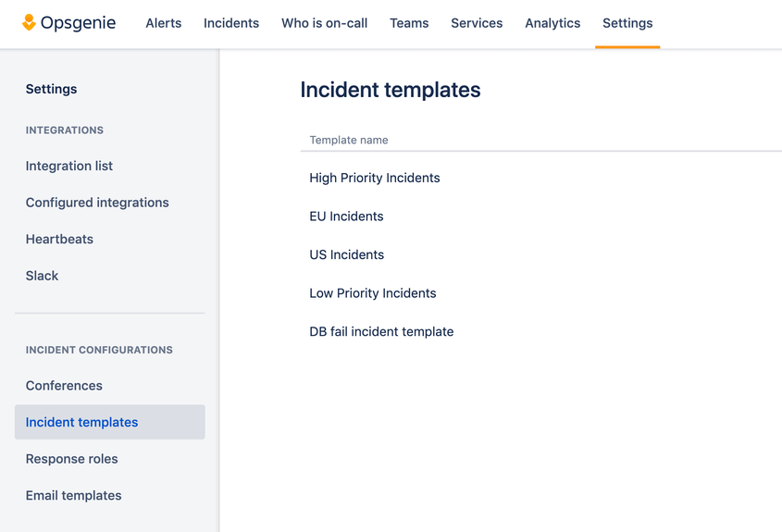Open DB fail incident template
The height and width of the screenshot is (532, 782).
pyautogui.click(x=381, y=331)
